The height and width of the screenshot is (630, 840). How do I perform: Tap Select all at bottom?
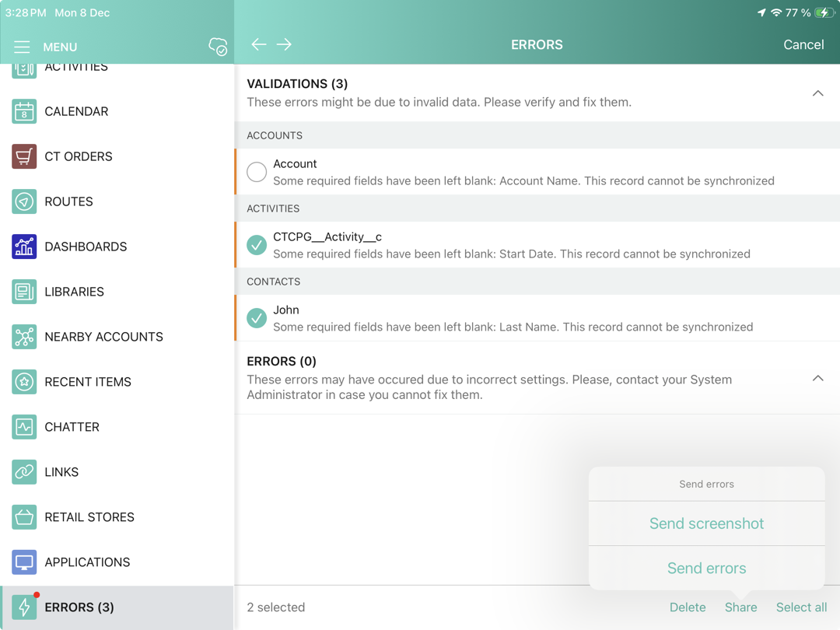click(801, 607)
